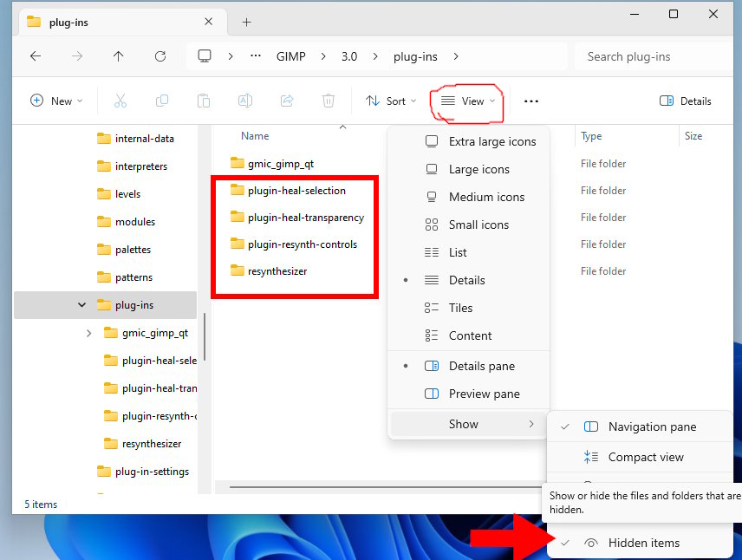This screenshot has width=742, height=560.
Task: Expand gmic_gimp_qt in navigation tree
Action: click(x=89, y=333)
